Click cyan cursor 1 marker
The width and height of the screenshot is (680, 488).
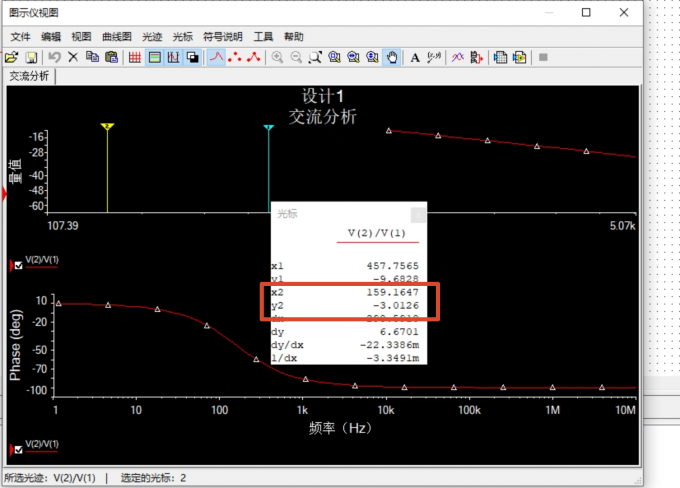click(x=268, y=128)
